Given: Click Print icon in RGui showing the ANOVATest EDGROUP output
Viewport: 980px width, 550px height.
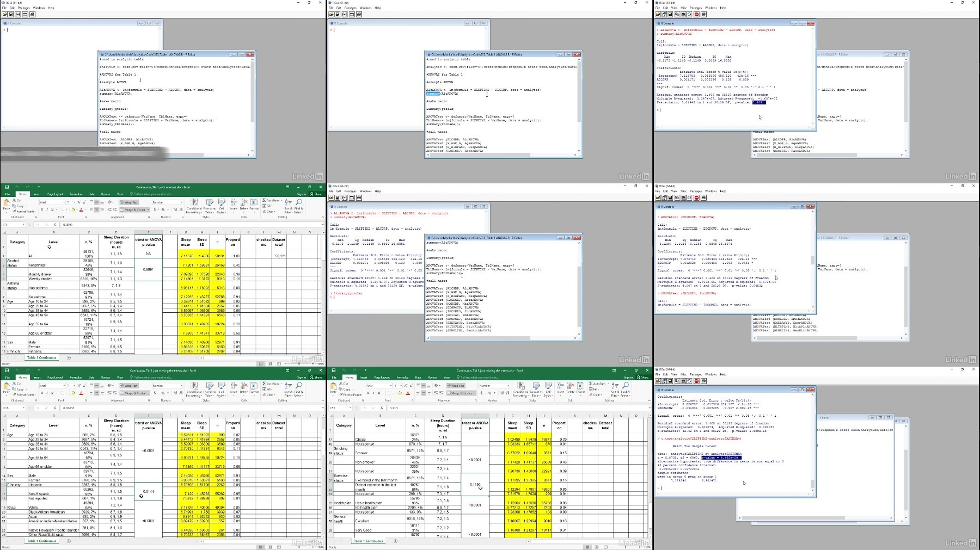Looking at the screenshot, I should [703, 197].
